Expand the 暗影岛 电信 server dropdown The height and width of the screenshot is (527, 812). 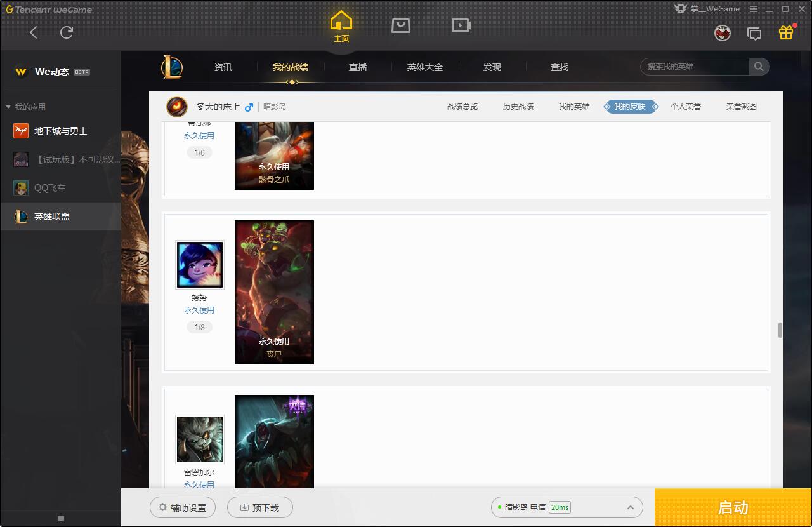click(x=567, y=507)
